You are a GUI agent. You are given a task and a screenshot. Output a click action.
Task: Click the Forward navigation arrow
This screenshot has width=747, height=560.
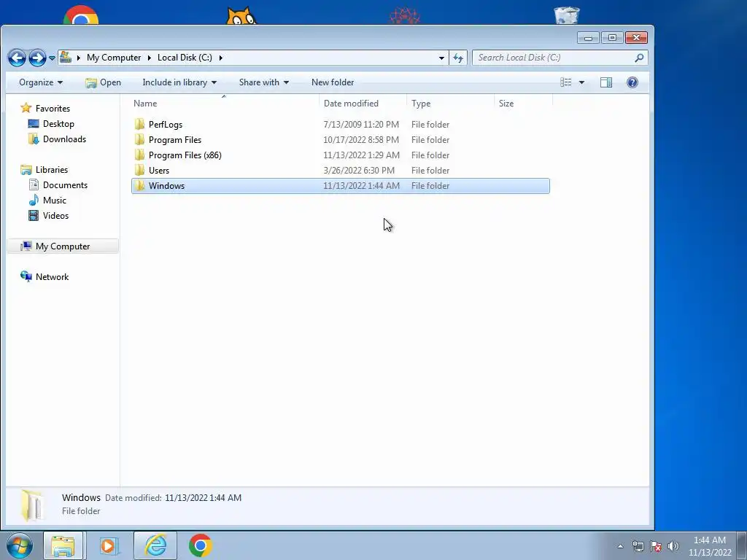click(x=37, y=58)
